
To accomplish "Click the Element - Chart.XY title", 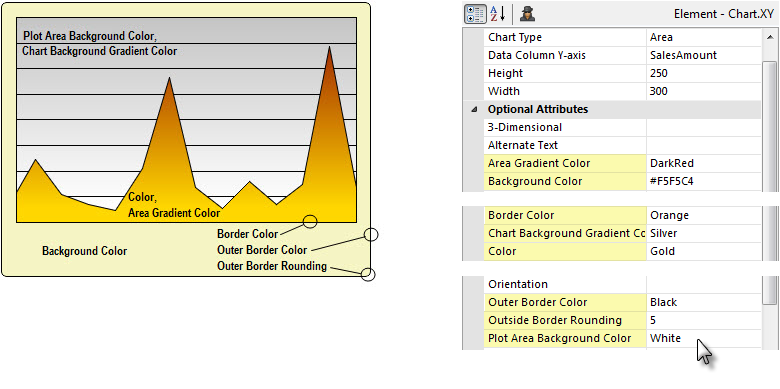I will point(723,14).
